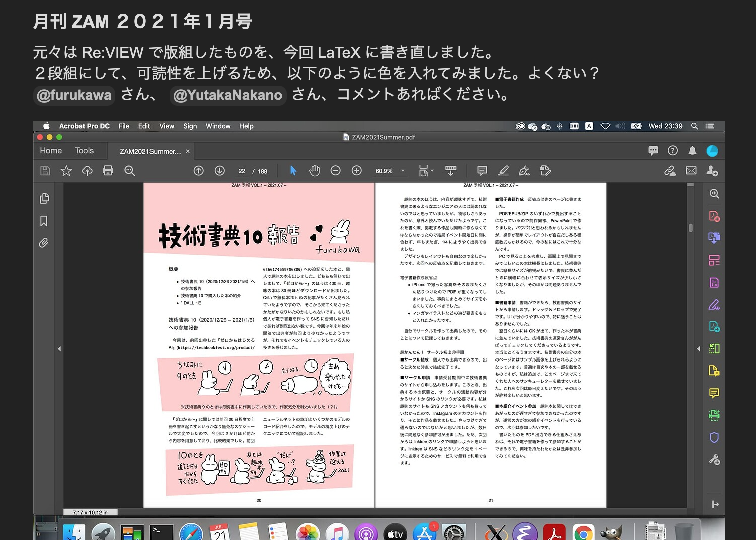Go to previous page arrow
Viewport: 756px width, 540px height.
tap(199, 171)
